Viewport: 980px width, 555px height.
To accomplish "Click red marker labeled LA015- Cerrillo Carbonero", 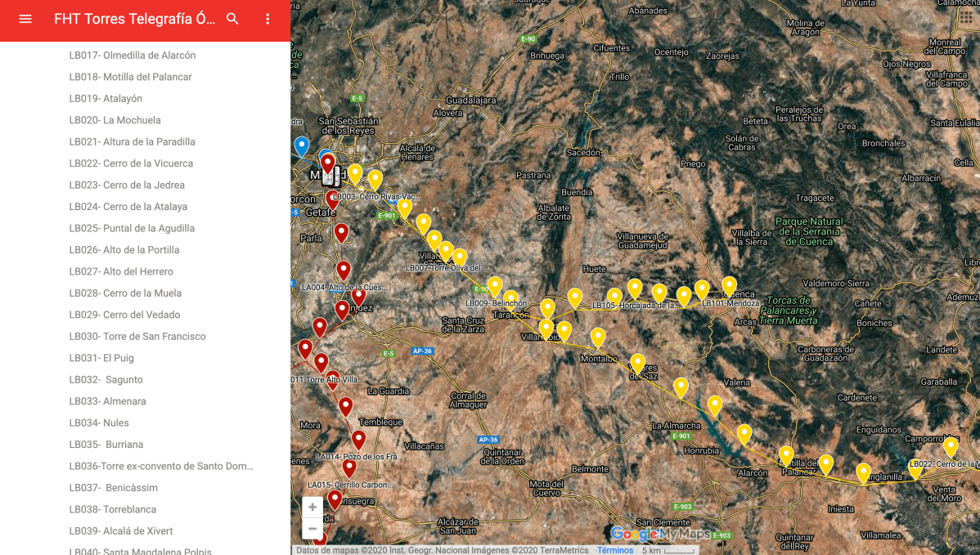I will click(349, 468).
